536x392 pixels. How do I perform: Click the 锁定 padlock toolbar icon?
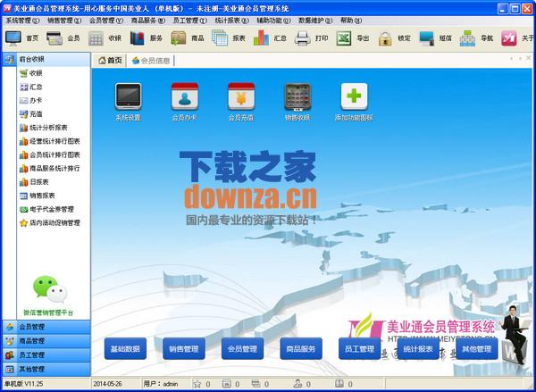click(x=385, y=38)
